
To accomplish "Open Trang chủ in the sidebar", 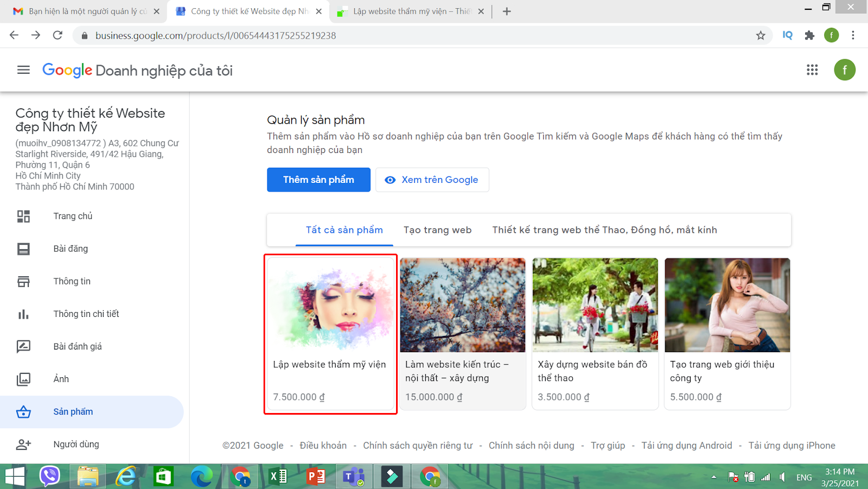I will (73, 216).
